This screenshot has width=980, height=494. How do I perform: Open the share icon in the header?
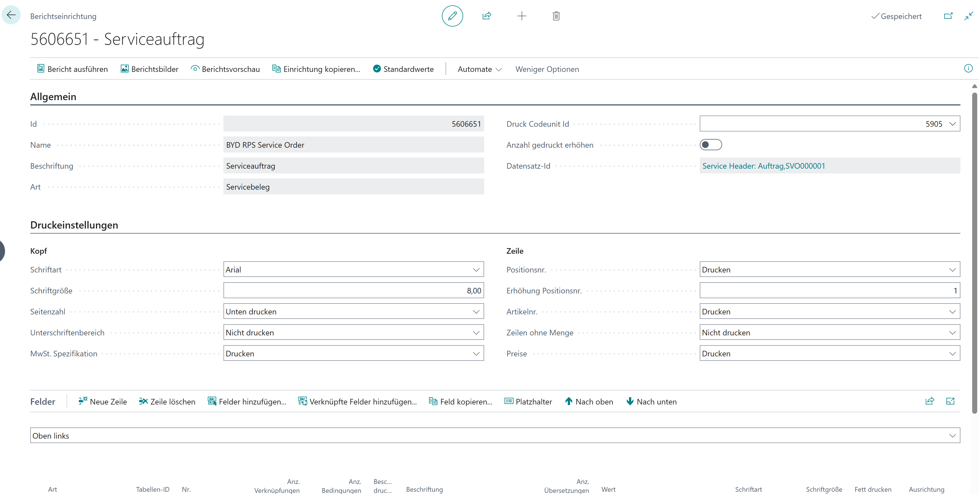click(487, 16)
